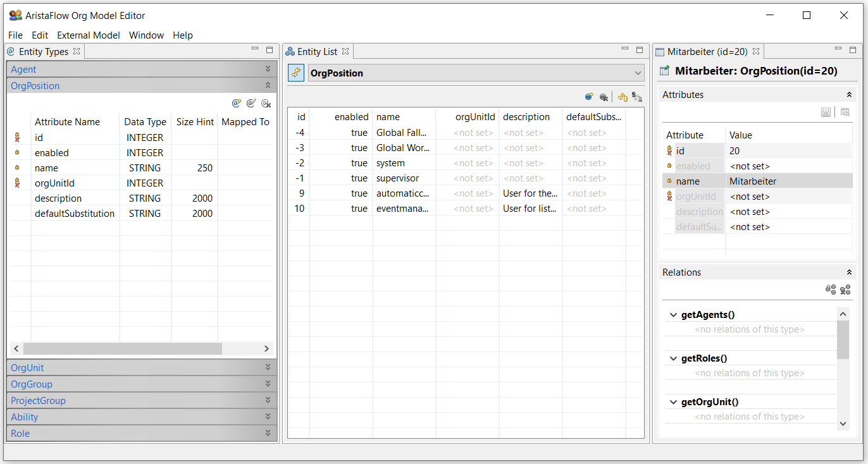This screenshot has height=464, width=868.
Task: Click the add relation icon in Relations
Action: (x=831, y=290)
